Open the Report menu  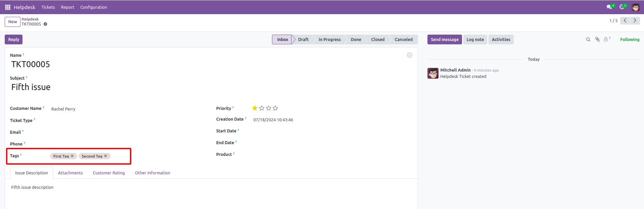click(67, 7)
